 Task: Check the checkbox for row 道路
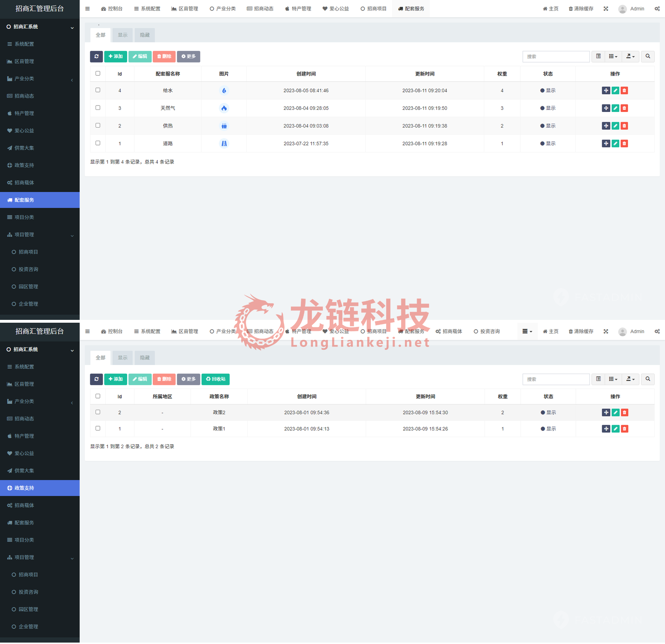[x=98, y=143]
